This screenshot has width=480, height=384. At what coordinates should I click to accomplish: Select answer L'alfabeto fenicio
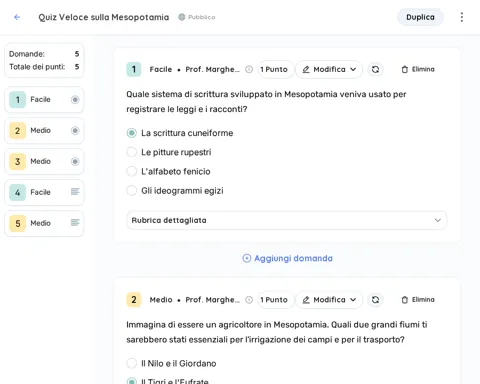click(x=168, y=171)
